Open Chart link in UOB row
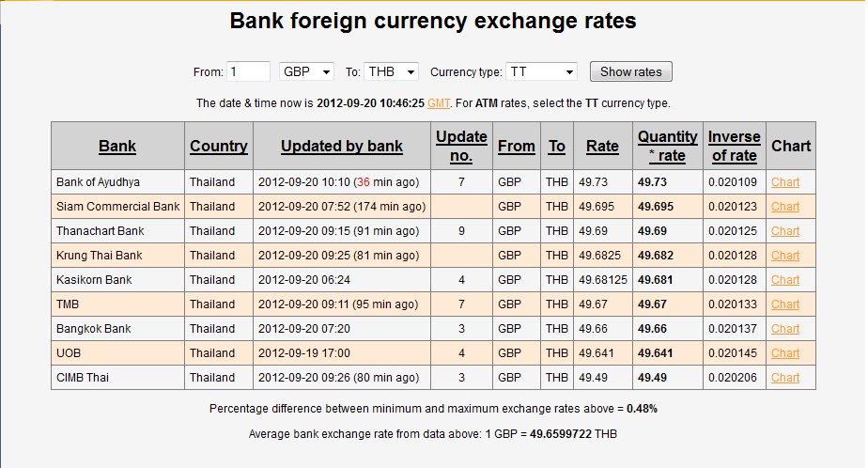Image resolution: width=868 pixels, height=468 pixels. click(x=785, y=352)
